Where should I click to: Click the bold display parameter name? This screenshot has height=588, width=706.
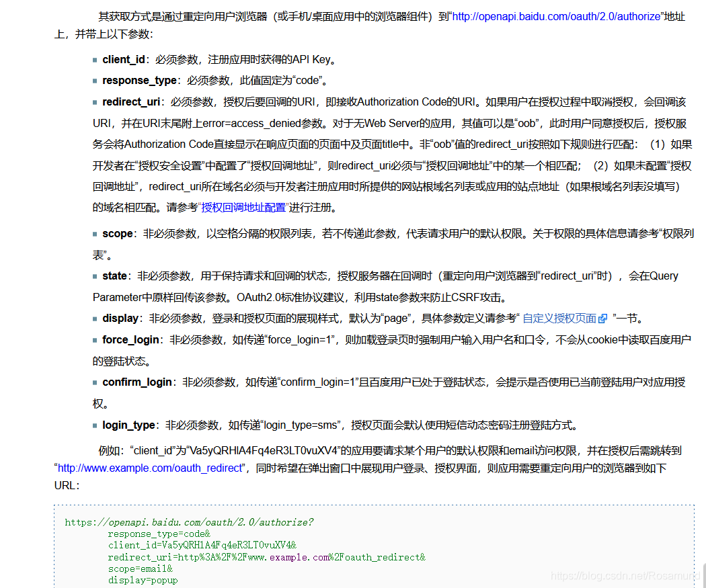(120, 319)
